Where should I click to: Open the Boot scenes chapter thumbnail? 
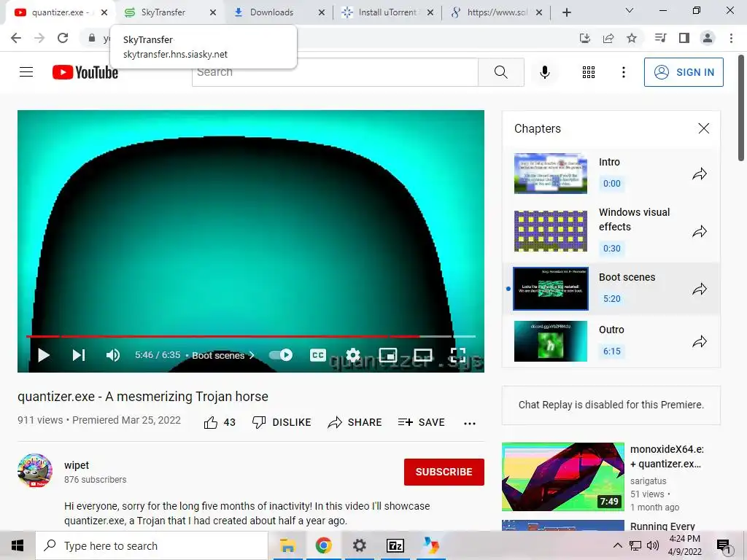[x=551, y=289]
